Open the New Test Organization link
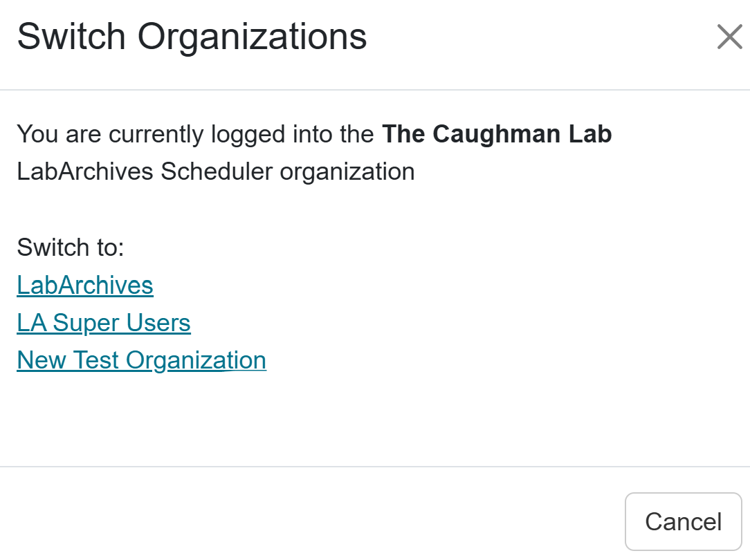Image resolution: width=750 pixels, height=560 pixels. pyautogui.click(x=141, y=360)
